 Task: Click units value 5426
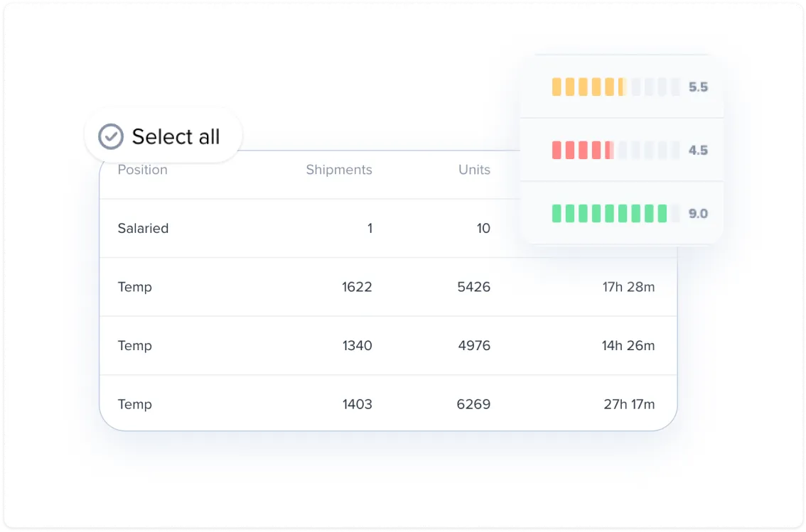[x=473, y=287]
